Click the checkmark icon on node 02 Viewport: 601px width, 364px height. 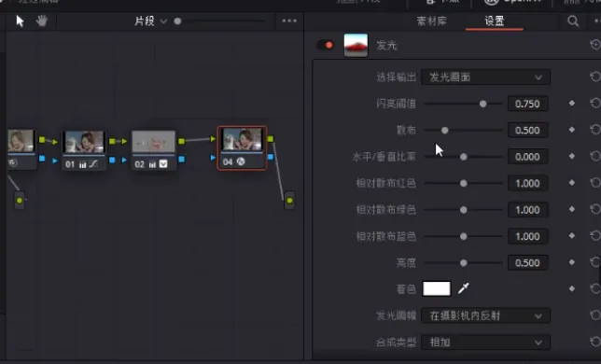point(163,164)
